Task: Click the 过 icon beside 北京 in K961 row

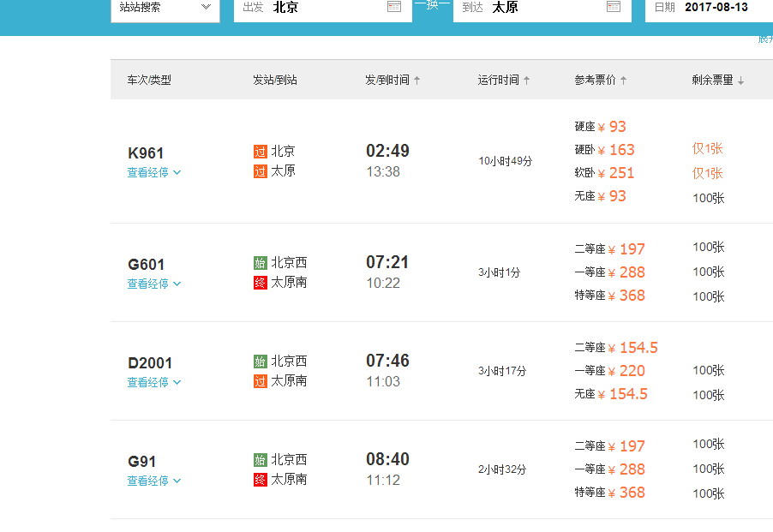Action: tap(261, 152)
